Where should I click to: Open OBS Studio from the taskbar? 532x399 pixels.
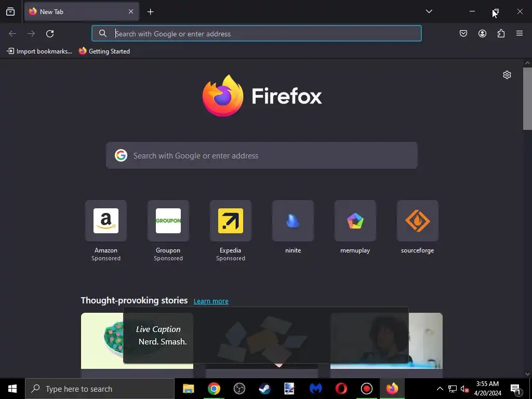[239, 389]
